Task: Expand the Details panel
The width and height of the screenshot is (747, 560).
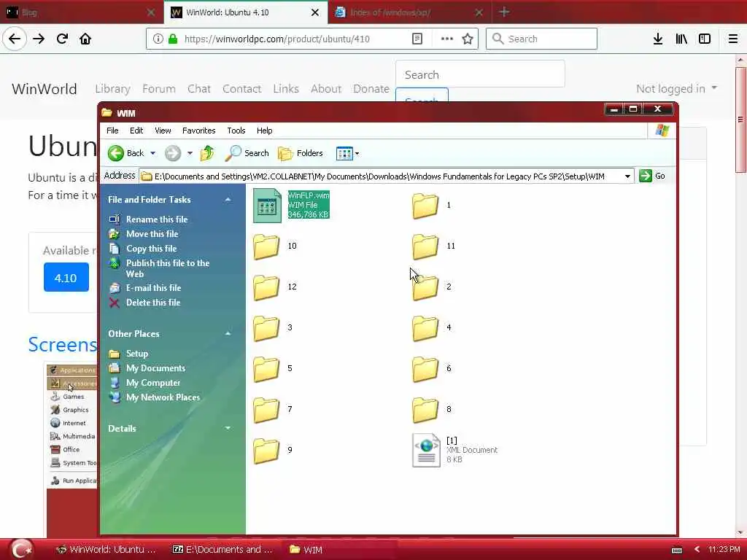Action: pyautogui.click(x=228, y=428)
